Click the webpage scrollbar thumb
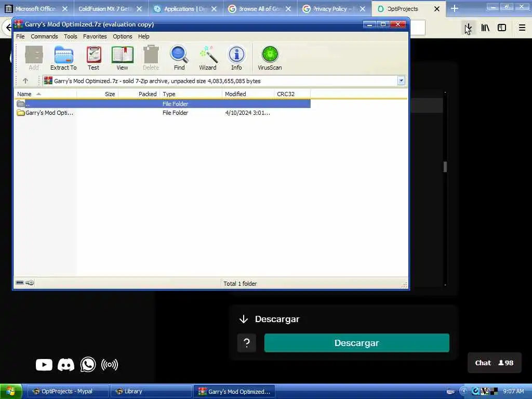 445,167
